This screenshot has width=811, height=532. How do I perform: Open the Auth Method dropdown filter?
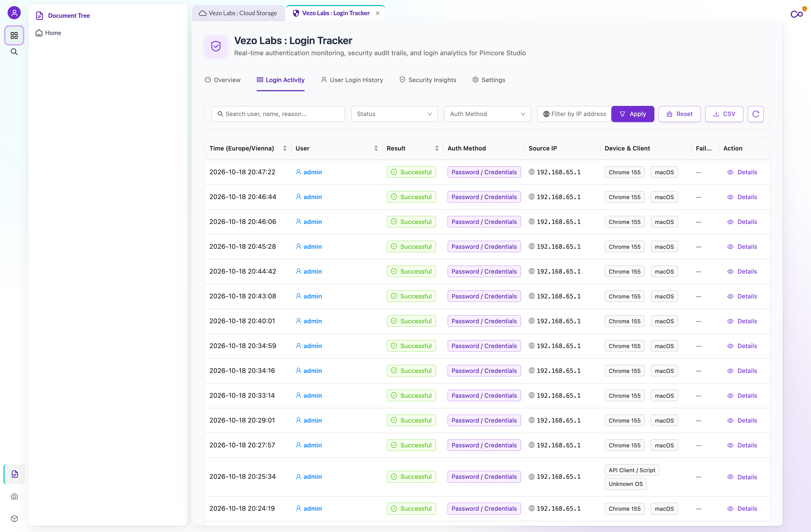coord(487,114)
